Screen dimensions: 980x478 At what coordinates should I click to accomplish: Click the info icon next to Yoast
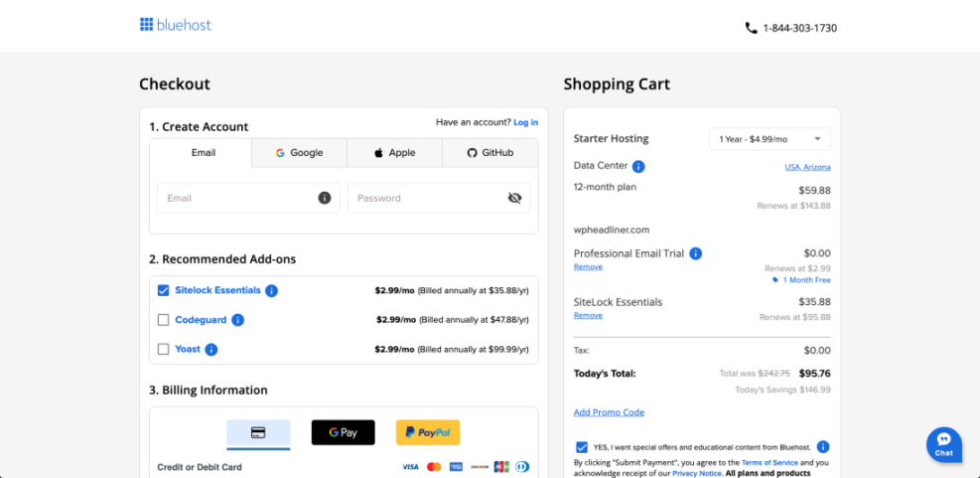tap(211, 349)
